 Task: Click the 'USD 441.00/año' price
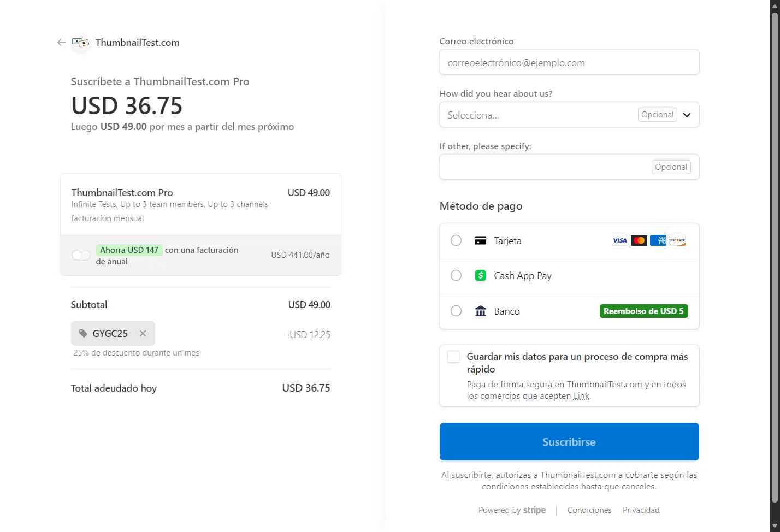pos(300,255)
